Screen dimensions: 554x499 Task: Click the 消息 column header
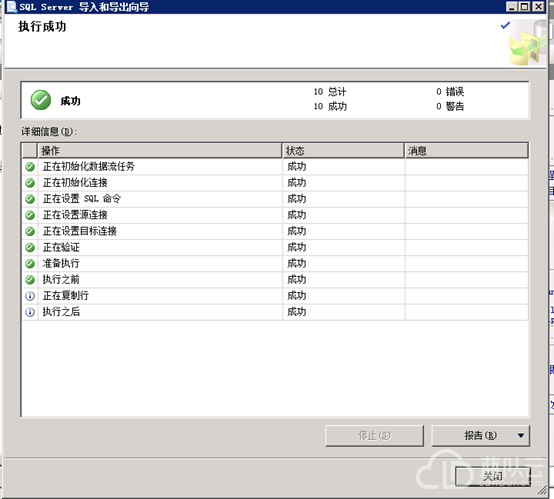(466, 151)
